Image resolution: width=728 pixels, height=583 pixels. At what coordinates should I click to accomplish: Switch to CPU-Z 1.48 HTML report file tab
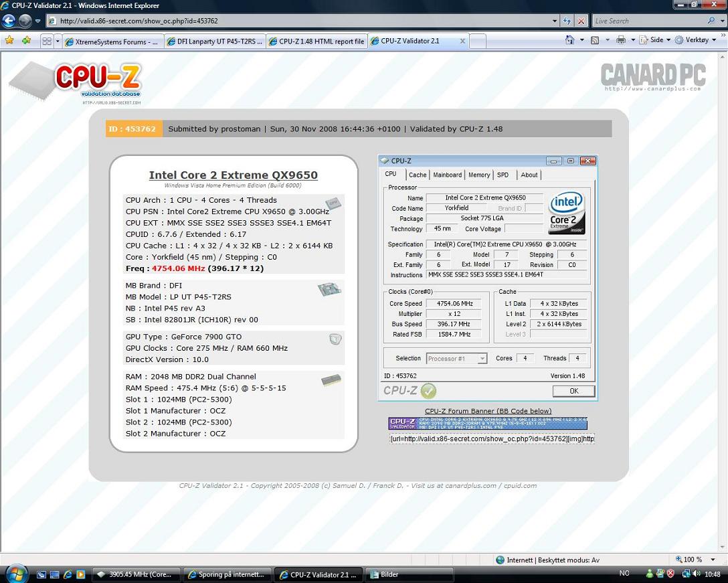[317, 41]
